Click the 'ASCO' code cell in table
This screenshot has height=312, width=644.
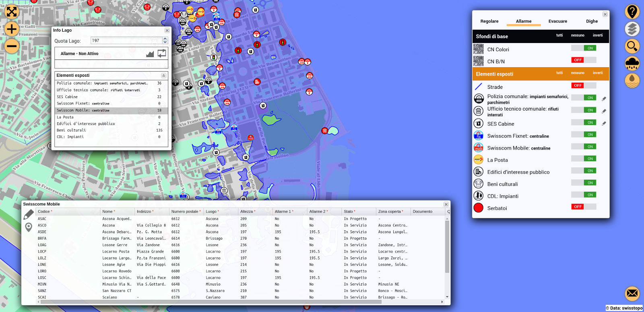[42, 226]
